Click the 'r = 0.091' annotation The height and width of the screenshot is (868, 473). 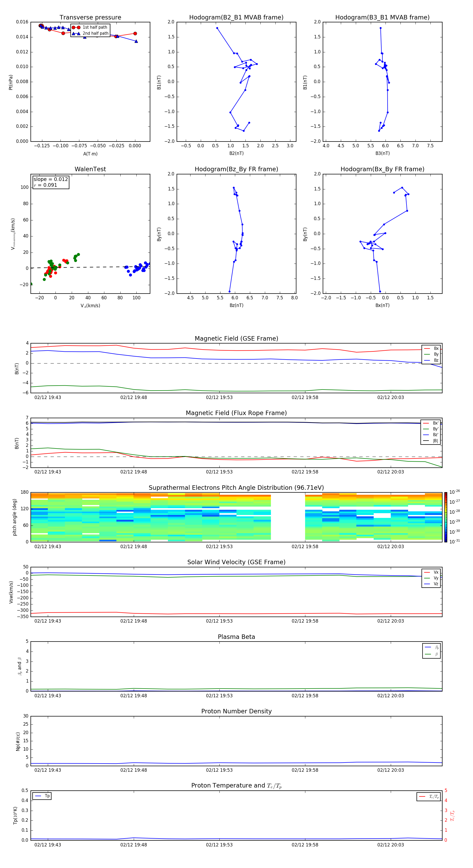click(45, 185)
